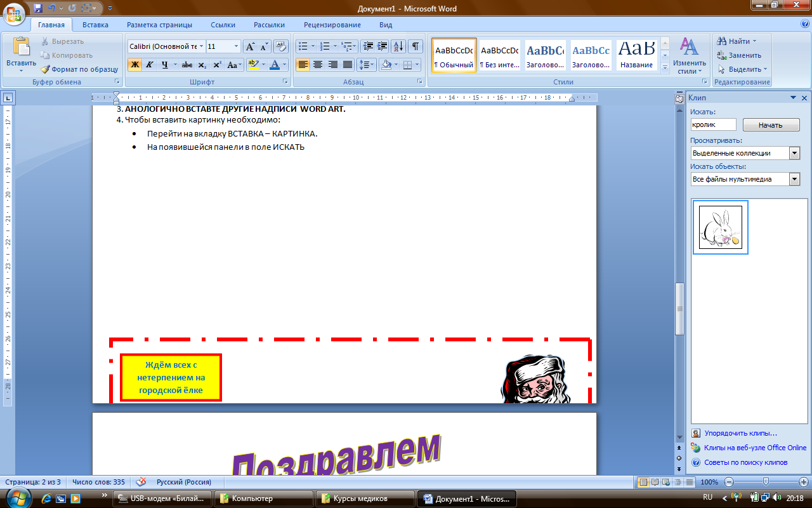812x508 pixels.
Task: Click multilevel list icon
Action: (x=346, y=46)
